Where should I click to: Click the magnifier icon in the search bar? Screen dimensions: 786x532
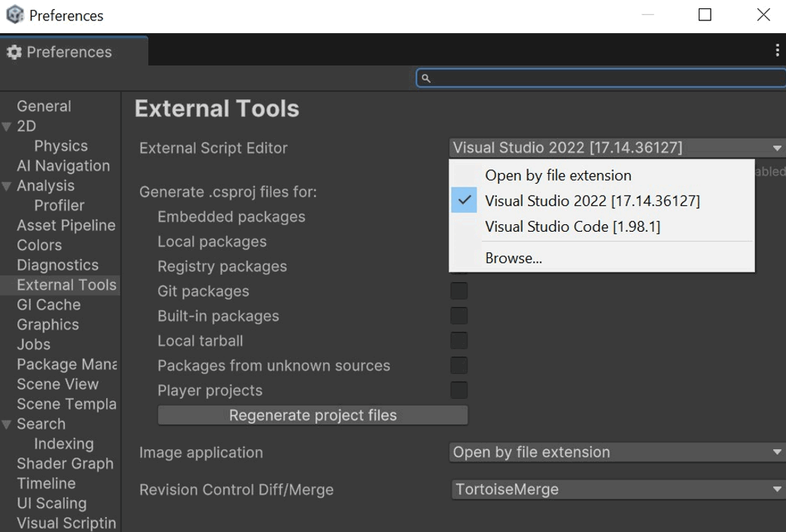[x=425, y=78]
